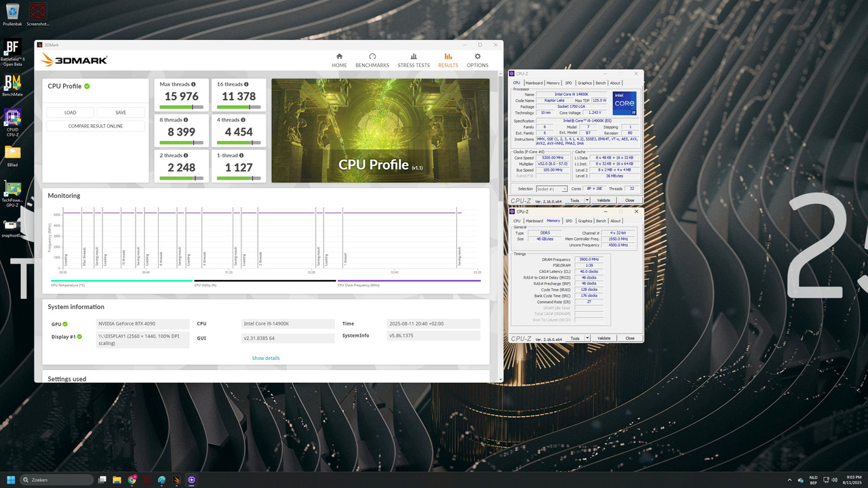Click NLD BEP language indicator
Screen dimensions: 868x488
[814, 480]
